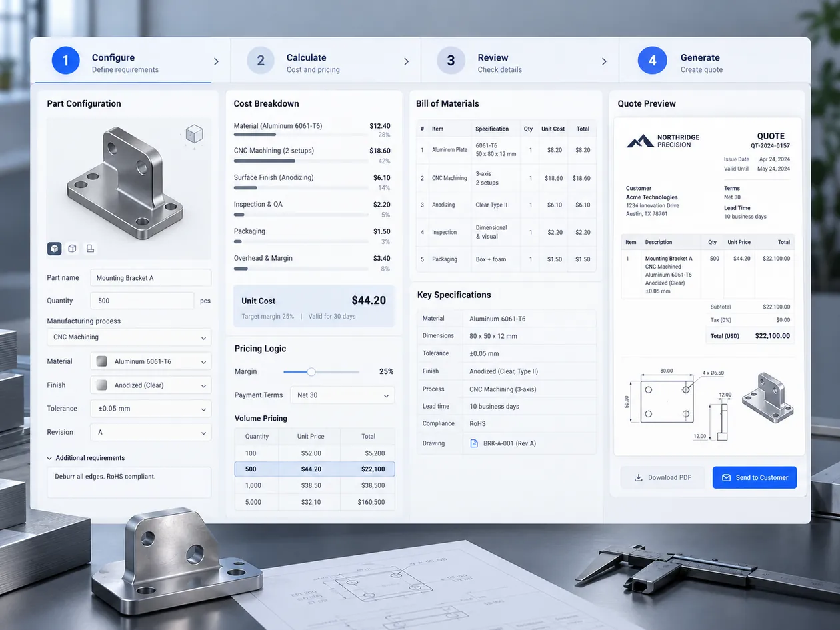Click Send to Customer button
This screenshot has width=840, height=630.
click(x=755, y=477)
